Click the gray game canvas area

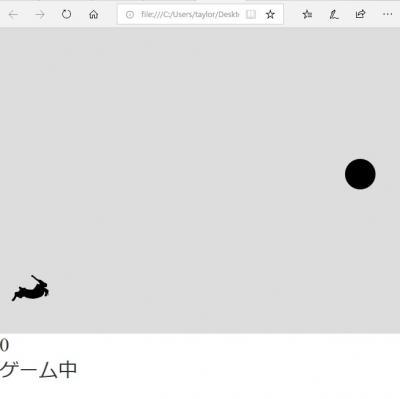[x=200, y=180]
